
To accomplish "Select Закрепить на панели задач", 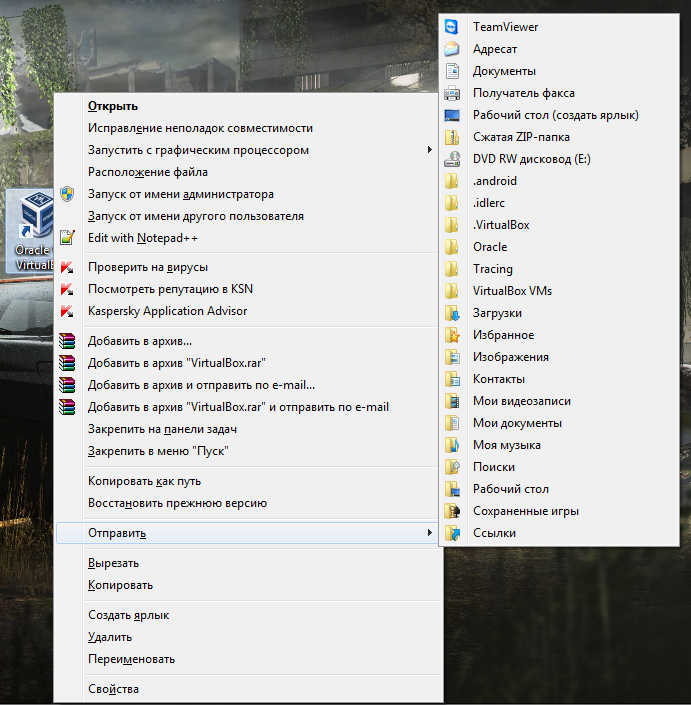I will point(162,429).
